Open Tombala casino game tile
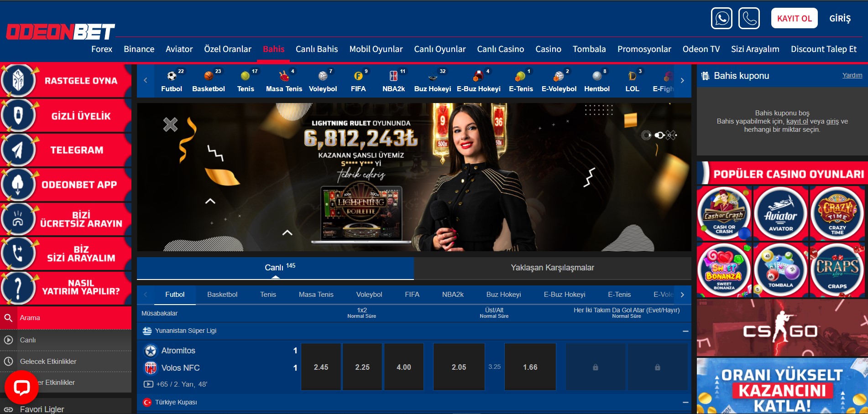The width and height of the screenshot is (868, 414). coord(781,269)
